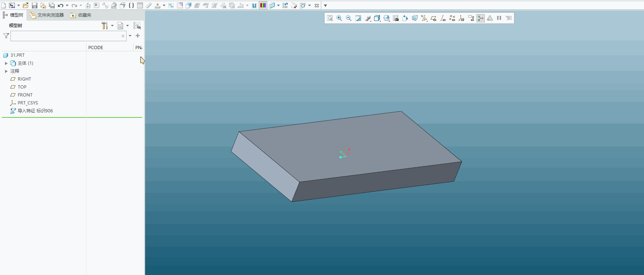644x275 pixels.
Task: Click the Refit zoom icon in the graphics toolbar
Action: tap(330, 18)
